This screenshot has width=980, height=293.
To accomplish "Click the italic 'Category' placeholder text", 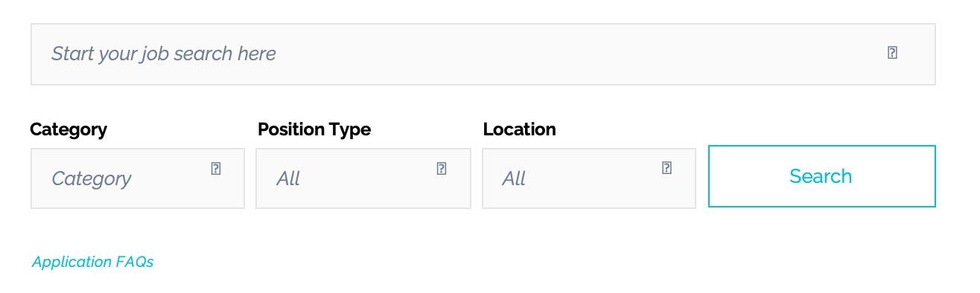I will [91, 178].
